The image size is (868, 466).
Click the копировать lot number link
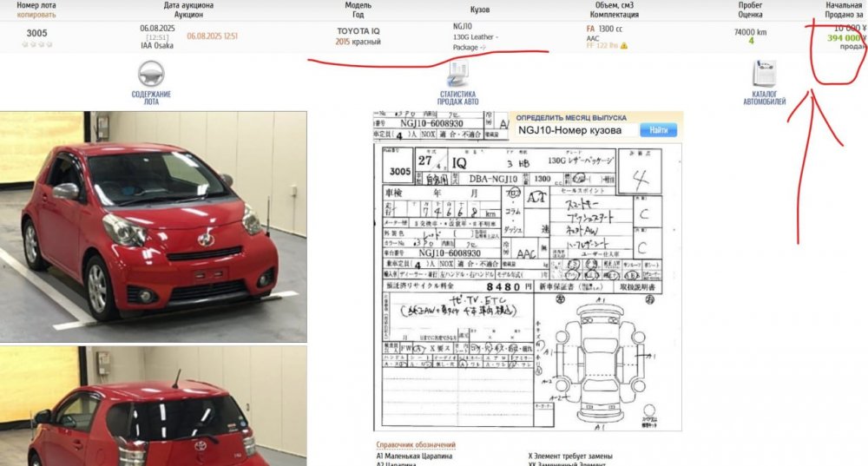click(x=36, y=15)
